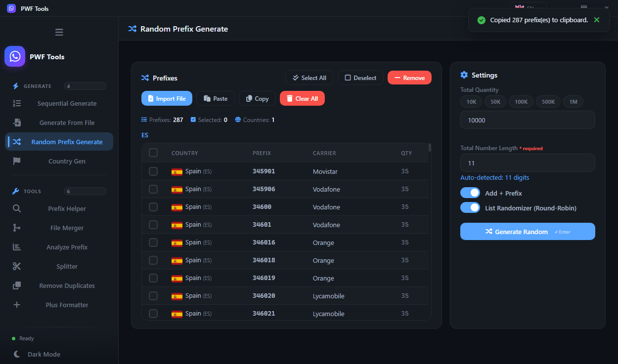618x364 pixels.
Task: Check the box for prefix 346019
Action: pyautogui.click(x=153, y=278)
